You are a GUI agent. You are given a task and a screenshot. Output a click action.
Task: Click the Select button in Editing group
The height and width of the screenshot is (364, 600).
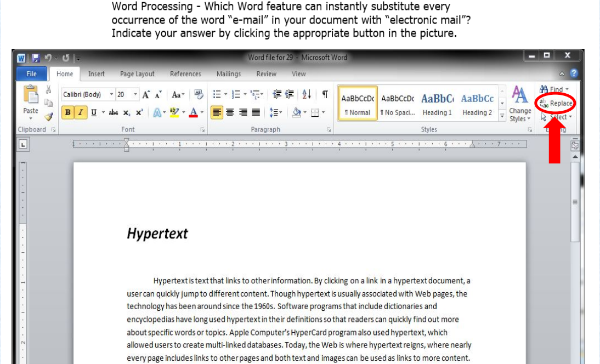click(556, 117)
